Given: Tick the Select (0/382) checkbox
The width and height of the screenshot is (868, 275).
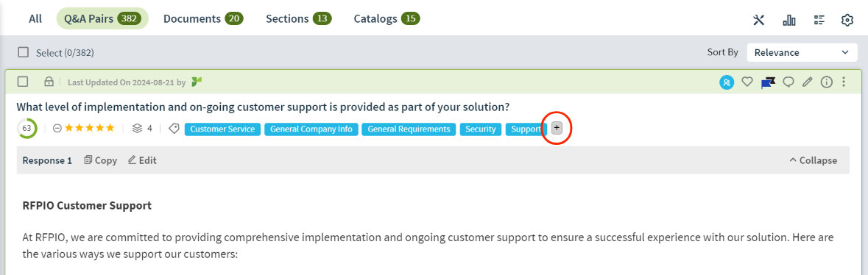Looking at the screenshot, I should point(24,52).
